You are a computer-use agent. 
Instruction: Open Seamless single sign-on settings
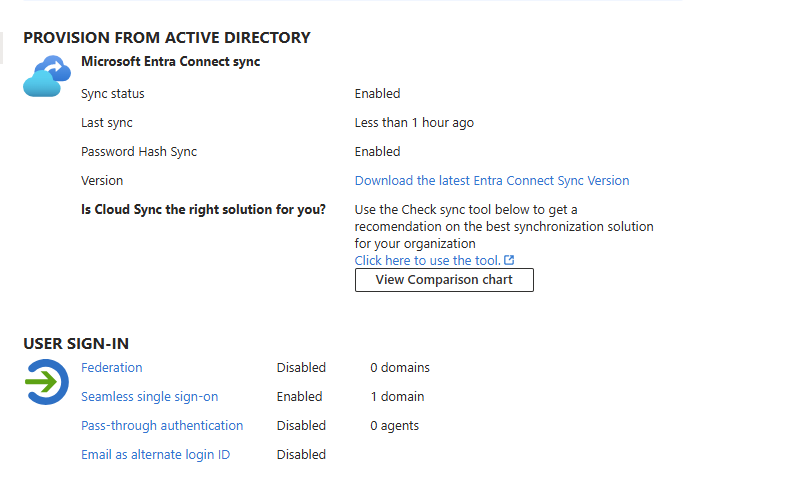click(x=149, y=396)
